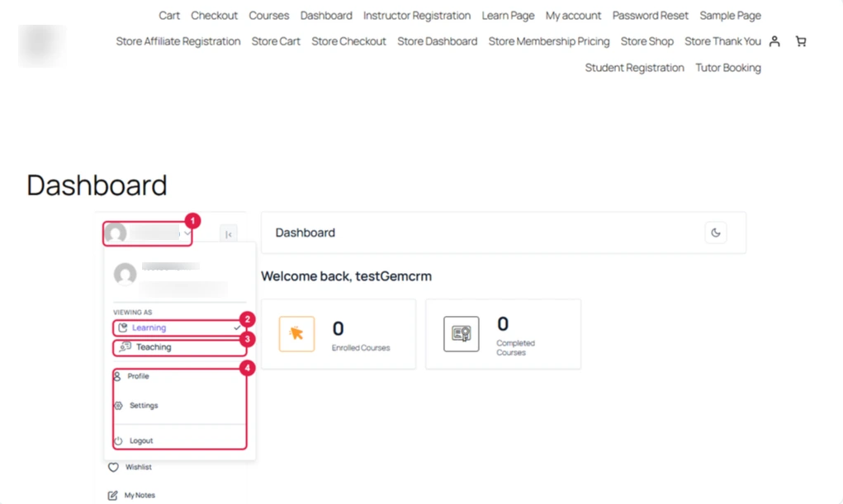Click the VIEWING AS label
The image size is (843, 504).
coord(132,312)
